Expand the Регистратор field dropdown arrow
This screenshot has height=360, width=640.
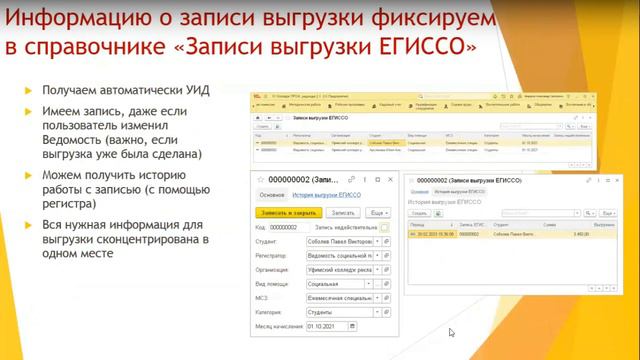[x=378, y=256]
